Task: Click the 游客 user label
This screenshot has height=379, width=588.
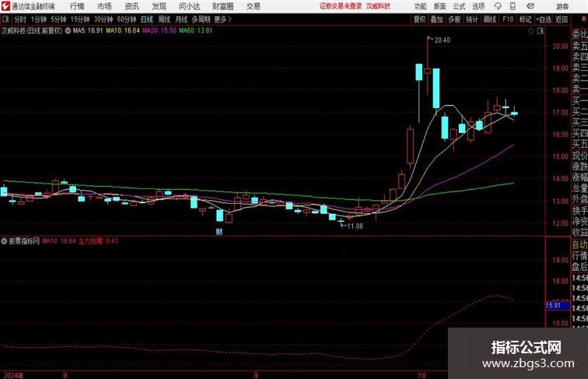Action: point(562,6)
